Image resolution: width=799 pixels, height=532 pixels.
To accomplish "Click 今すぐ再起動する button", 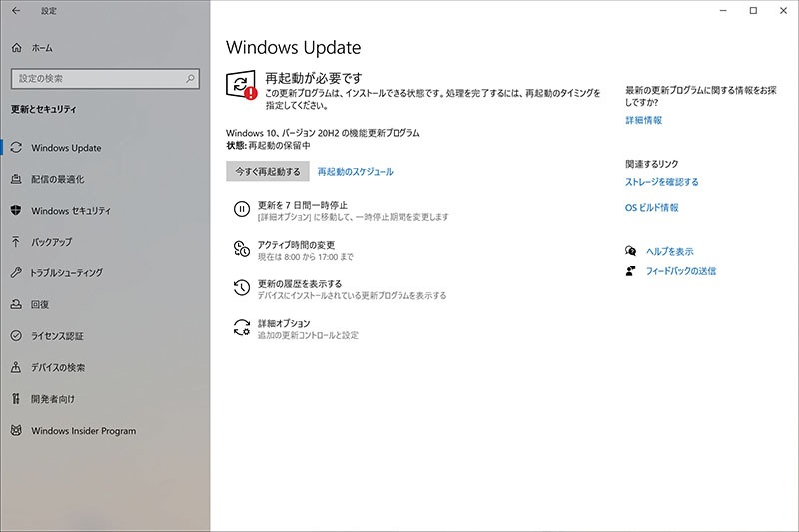I will (268, 171).
